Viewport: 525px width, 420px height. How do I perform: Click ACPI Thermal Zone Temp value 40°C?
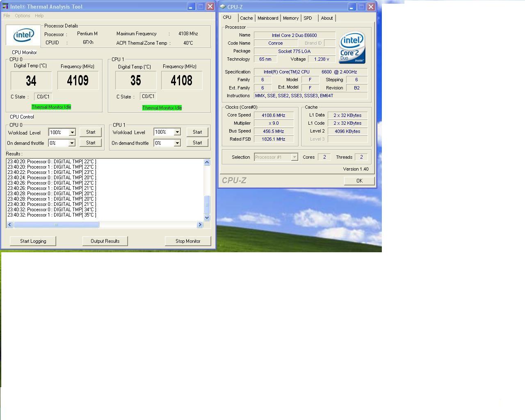[188, 43]
